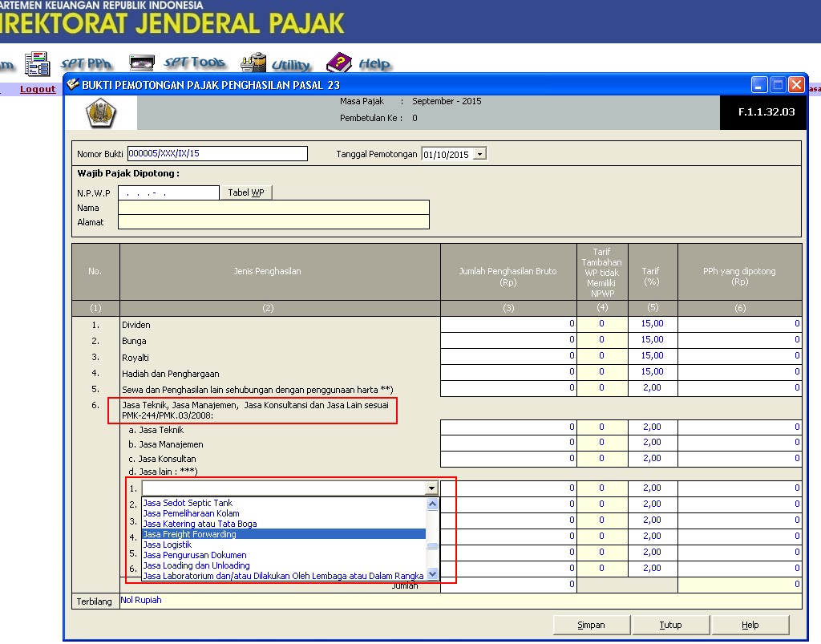Click Dividen Jumlah Penghasilan Bruto cell
821x644 pixels.
point(508,324)
